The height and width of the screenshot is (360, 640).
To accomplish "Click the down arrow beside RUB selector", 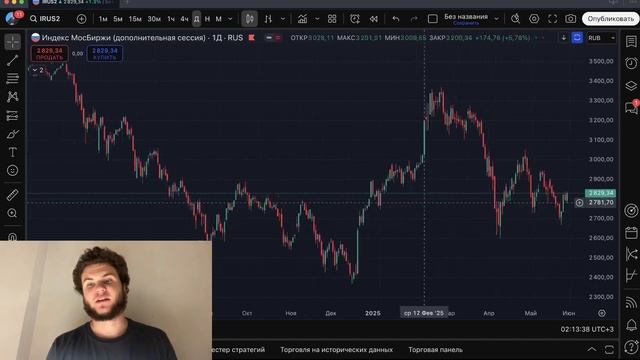I will 564,38.
